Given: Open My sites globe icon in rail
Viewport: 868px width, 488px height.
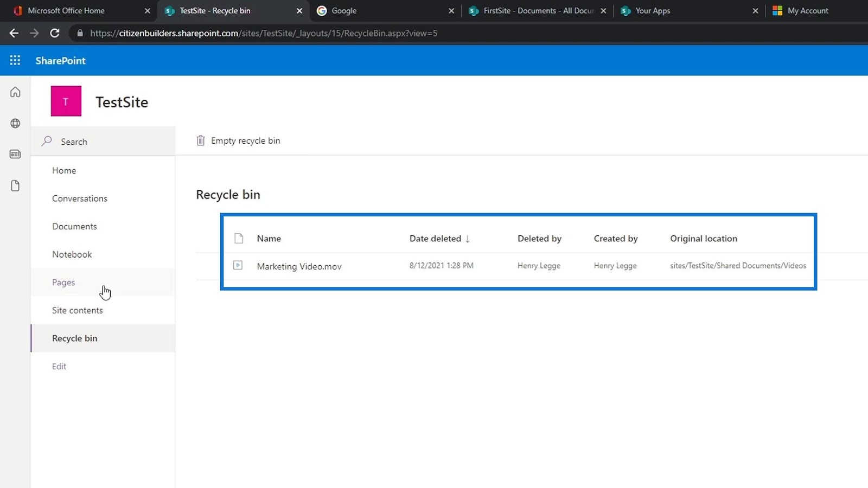Looking at the screenshot, I should [15, 124].
